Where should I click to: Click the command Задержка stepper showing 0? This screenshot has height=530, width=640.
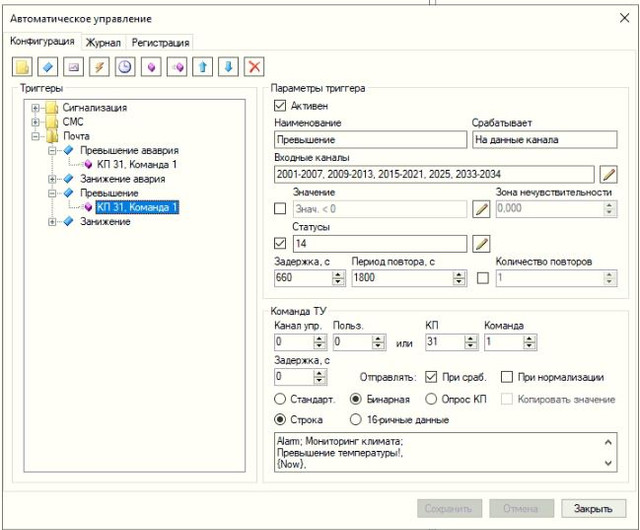300,377
